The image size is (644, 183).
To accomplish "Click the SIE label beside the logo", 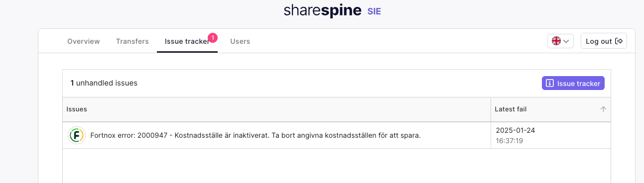I will click(x=374, y=11).
